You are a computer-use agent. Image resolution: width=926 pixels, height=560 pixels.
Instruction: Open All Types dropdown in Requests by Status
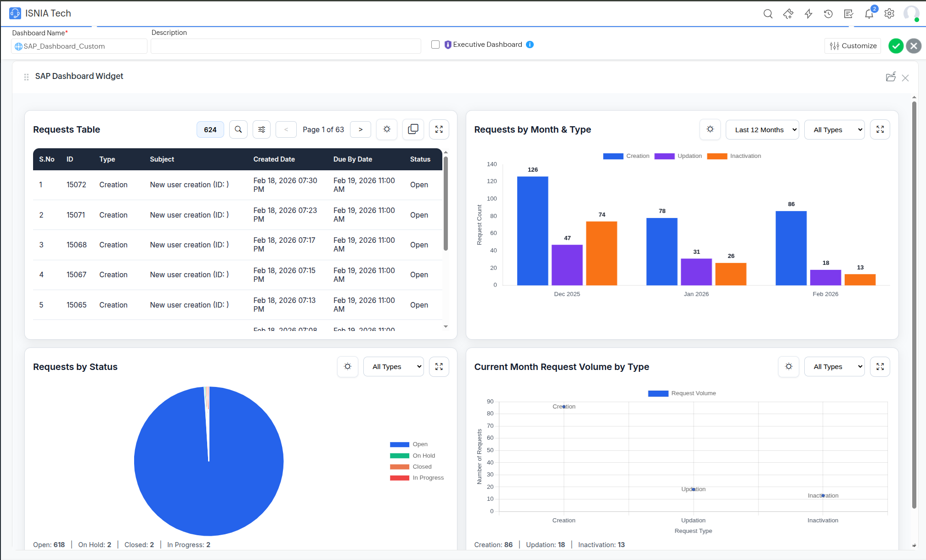point(393,366)
